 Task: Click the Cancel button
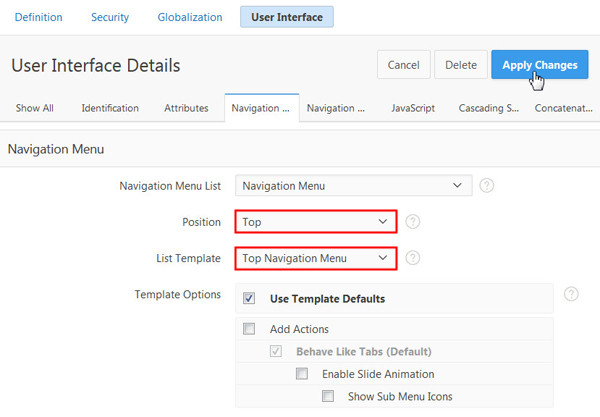coord(403,65)
